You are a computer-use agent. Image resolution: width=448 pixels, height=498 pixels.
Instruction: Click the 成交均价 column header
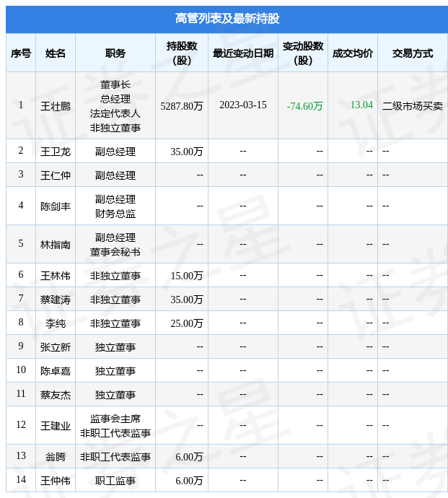(x=353, y=53)
